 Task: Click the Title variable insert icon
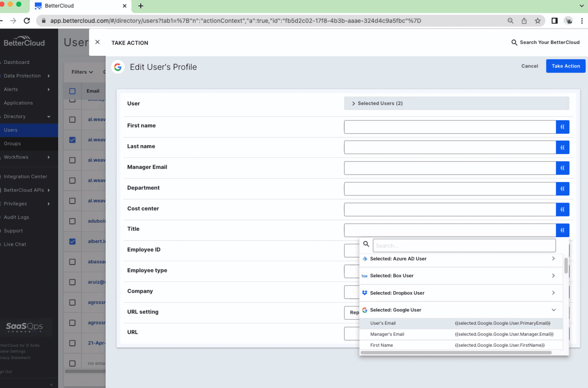tap(562, 230)
